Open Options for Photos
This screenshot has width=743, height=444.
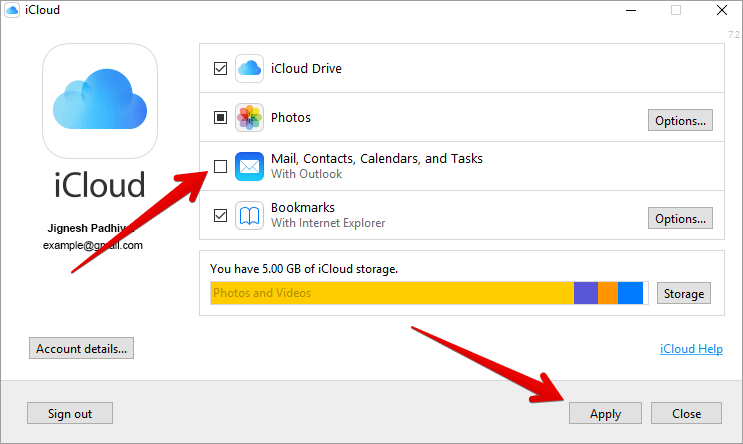(680, 120)
